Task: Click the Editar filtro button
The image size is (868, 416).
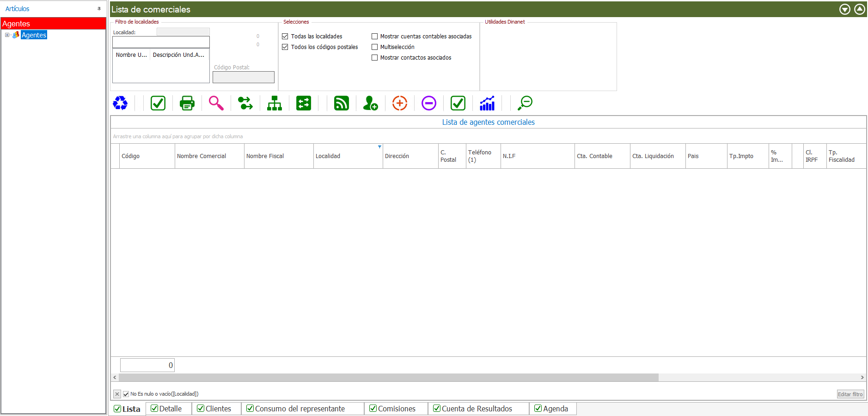Action: point(850,394)
